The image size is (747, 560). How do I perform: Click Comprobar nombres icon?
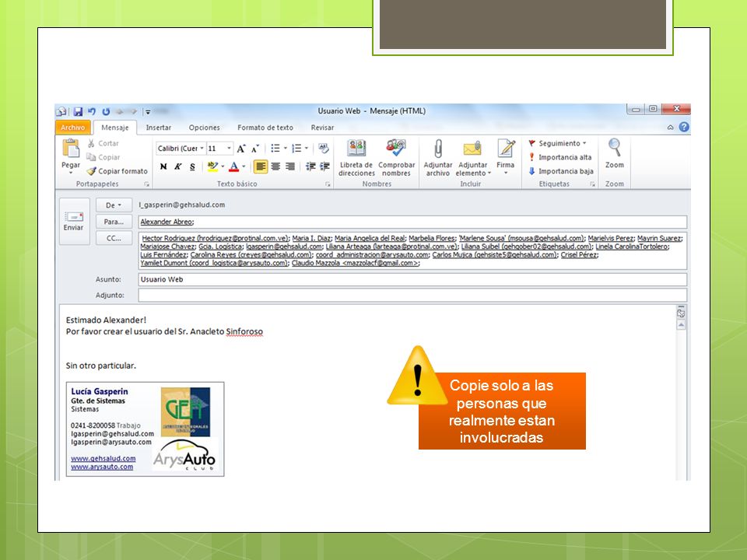pos(396,148)
